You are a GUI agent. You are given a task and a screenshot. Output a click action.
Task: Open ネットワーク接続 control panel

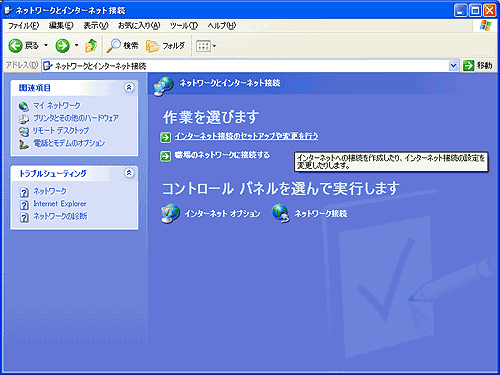(321, 214)
